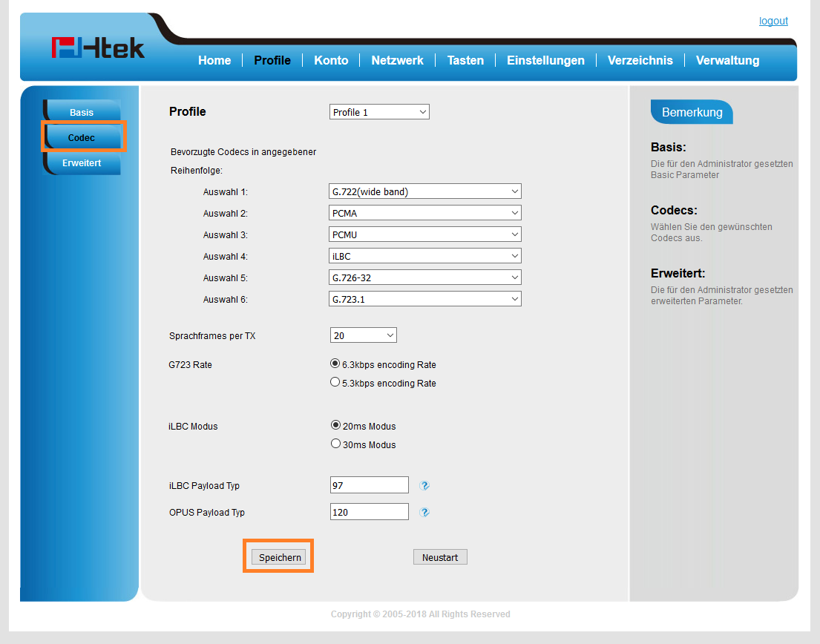Select 6.3kbps encoding Rate option

point(335,364)
